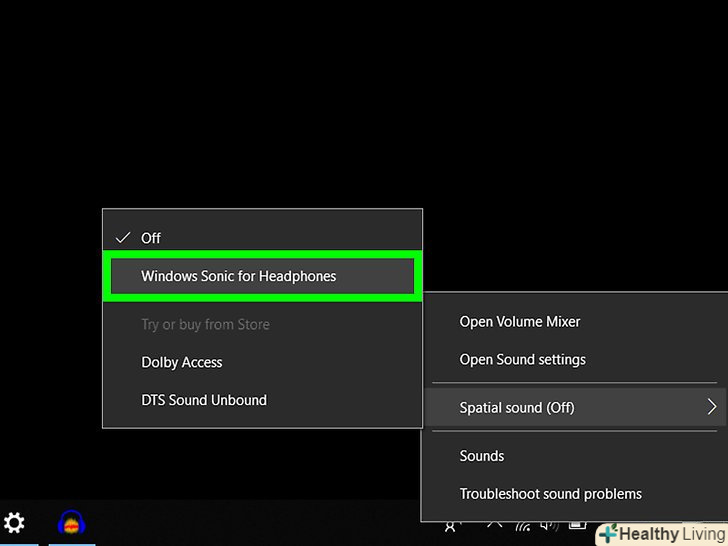Open Settings gear icon in taskbar
The width and height of the screenshot is (728, 546).
(14, 523)
